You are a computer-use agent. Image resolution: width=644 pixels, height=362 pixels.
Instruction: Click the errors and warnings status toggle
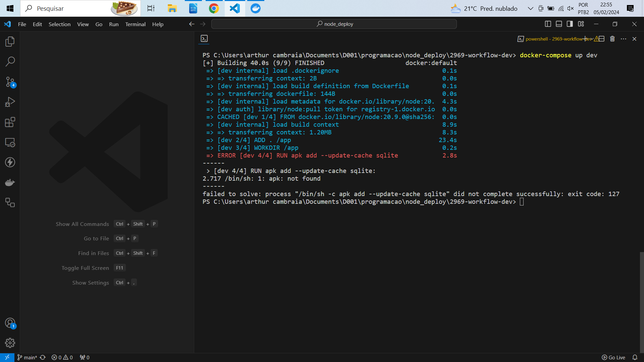tap(63, 357)
